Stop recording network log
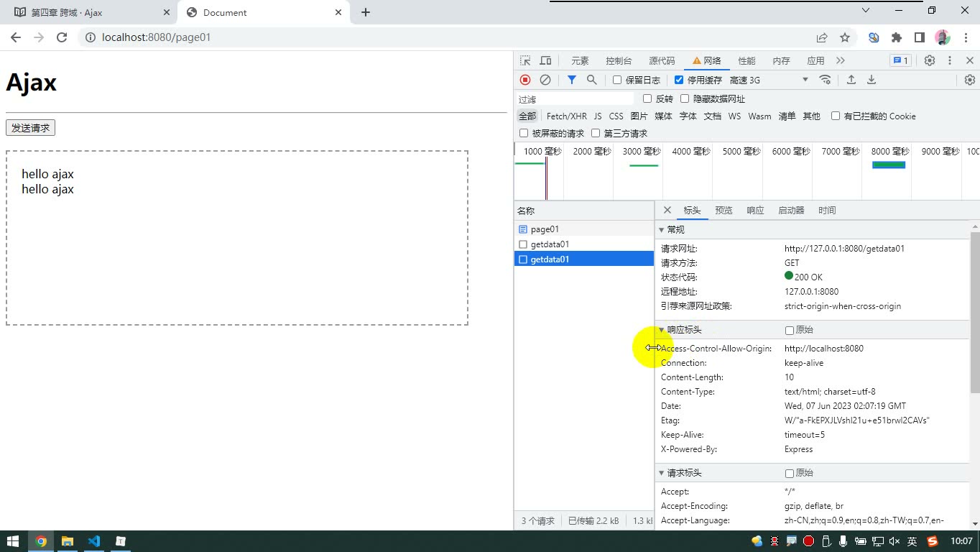980x552 pixels. [x=525, y=80]
